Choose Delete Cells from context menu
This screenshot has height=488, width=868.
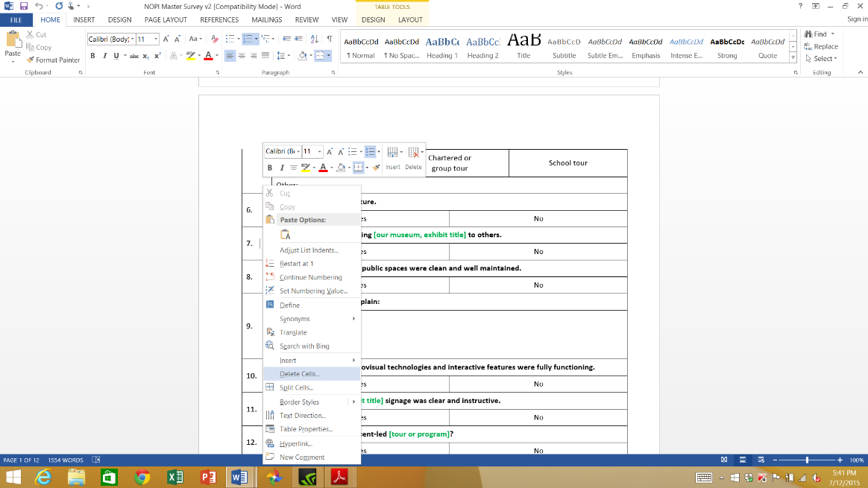[x=299, y=374]
